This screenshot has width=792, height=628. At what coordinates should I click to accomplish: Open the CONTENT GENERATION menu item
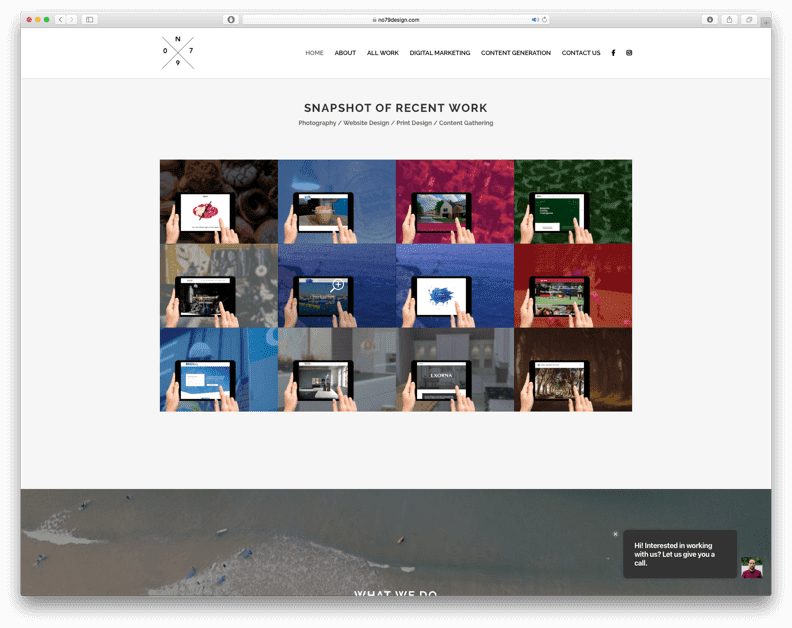pyautogui.click(x=516, y=53)
